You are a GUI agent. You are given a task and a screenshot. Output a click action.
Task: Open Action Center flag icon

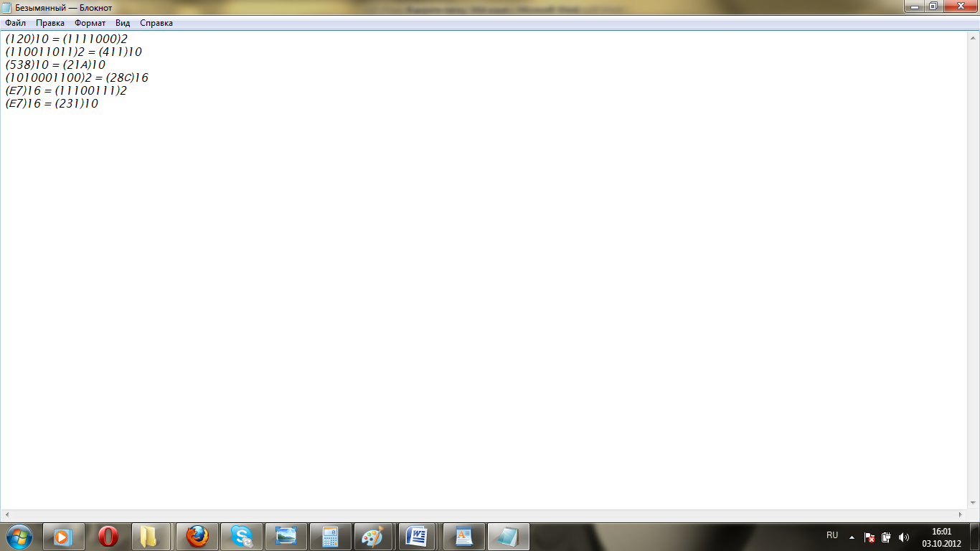(869, 537)
